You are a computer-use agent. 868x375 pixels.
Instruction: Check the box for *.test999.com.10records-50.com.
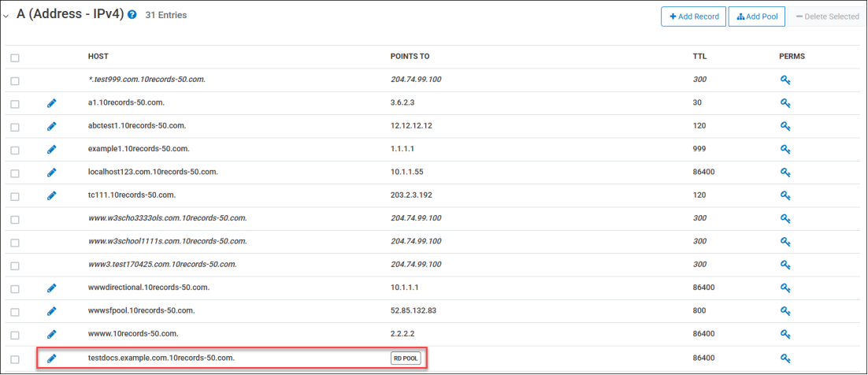pos(15,81)
